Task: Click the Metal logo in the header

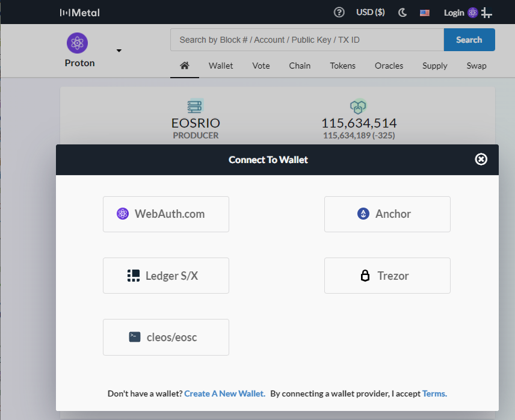Action: point(80,13)
